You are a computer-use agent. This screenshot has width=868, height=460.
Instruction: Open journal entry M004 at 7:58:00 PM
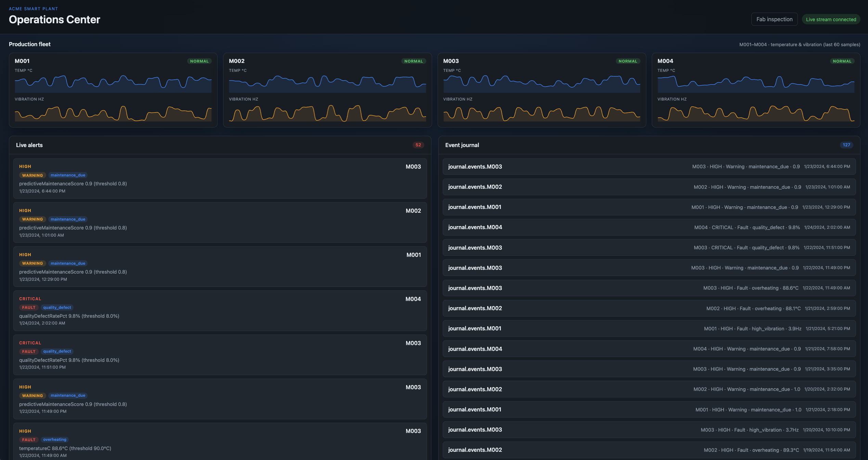pyautogui.click(x=649, y=349)
